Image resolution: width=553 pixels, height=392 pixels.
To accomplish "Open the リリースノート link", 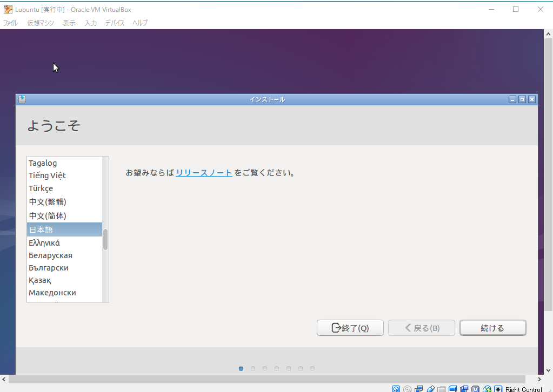I will (204, 173).
